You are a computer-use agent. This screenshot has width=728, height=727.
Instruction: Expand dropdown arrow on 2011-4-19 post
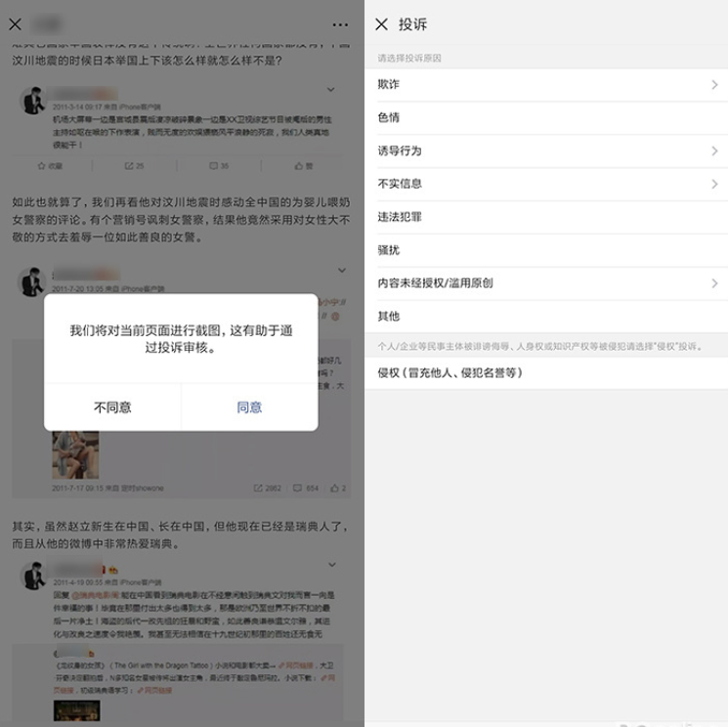pyautogui.click(x=332, y=565)
